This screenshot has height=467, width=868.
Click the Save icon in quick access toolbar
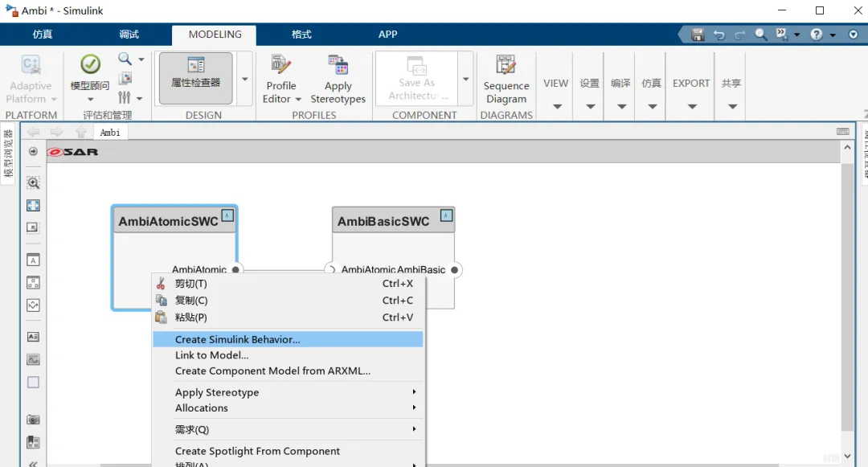click(698, 35)
